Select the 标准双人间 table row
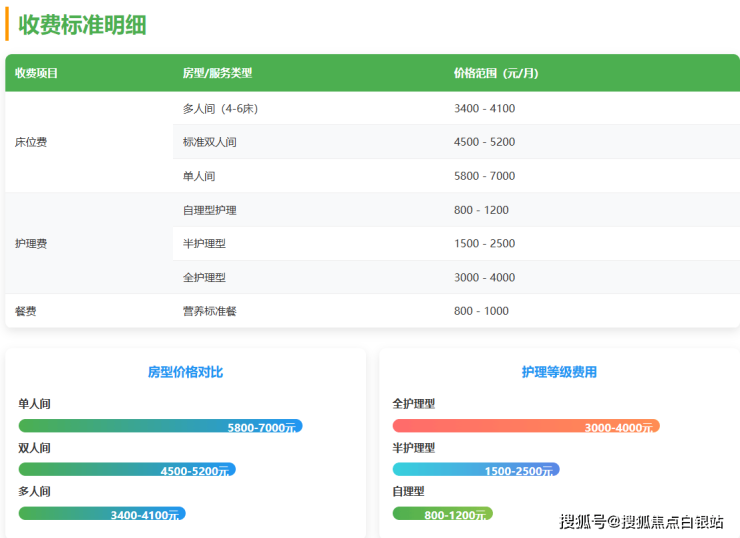 (x=210, y=142)
